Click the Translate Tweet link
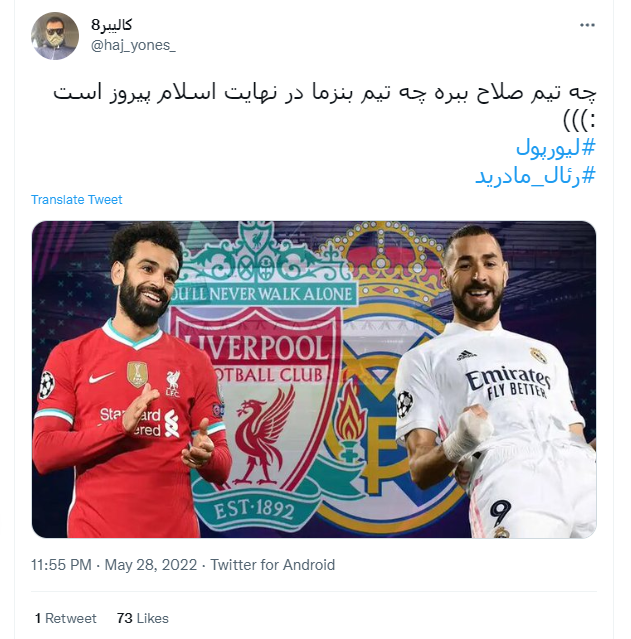Screen dimensions: 631x639 [77, 200]
